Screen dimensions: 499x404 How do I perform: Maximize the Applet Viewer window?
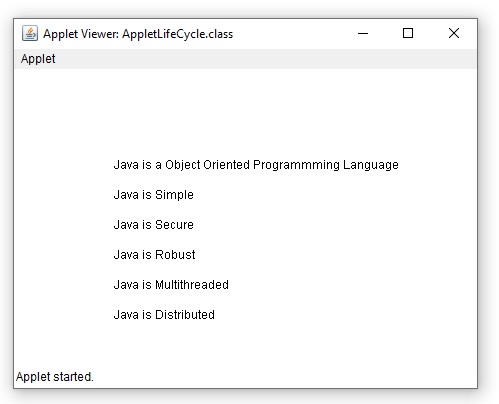pos(408,33)
